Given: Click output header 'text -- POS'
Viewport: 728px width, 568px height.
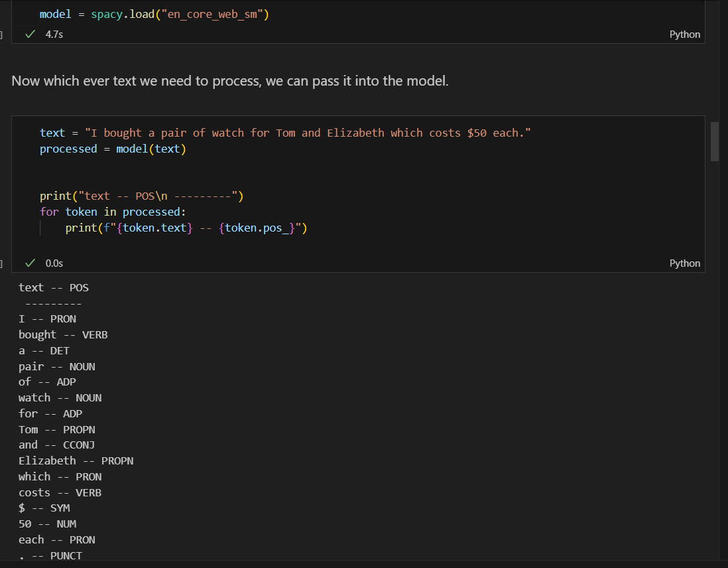Looking at the screenshot, I should point(54,288).
